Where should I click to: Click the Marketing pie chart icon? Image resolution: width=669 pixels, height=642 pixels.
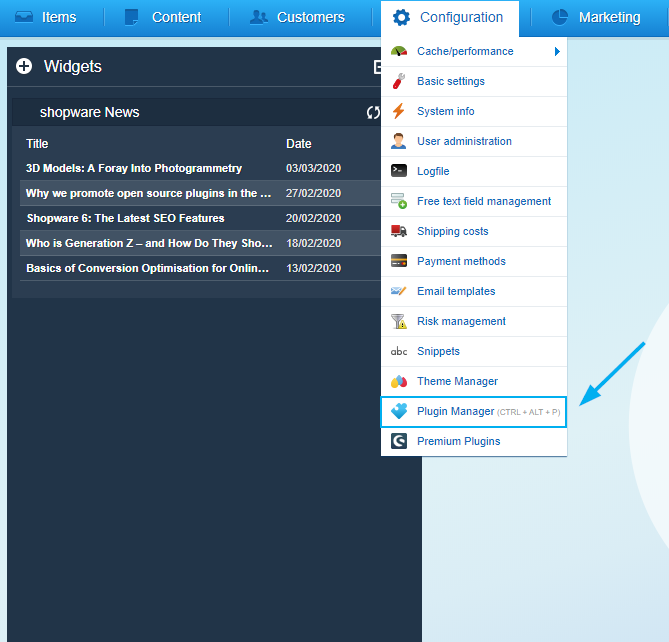pyautogui.click(x=559, y=17)
